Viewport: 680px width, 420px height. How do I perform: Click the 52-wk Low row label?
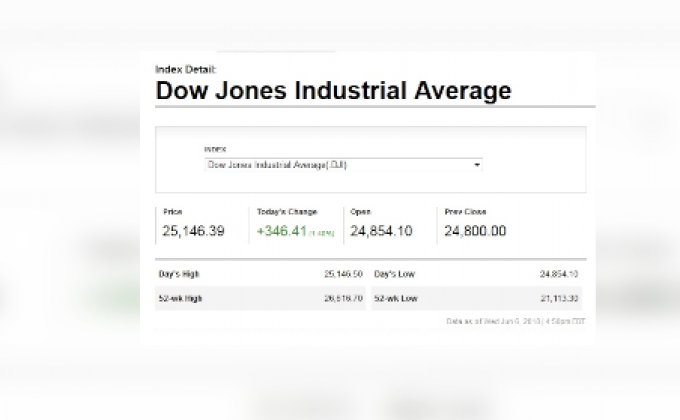coord(394,298)
